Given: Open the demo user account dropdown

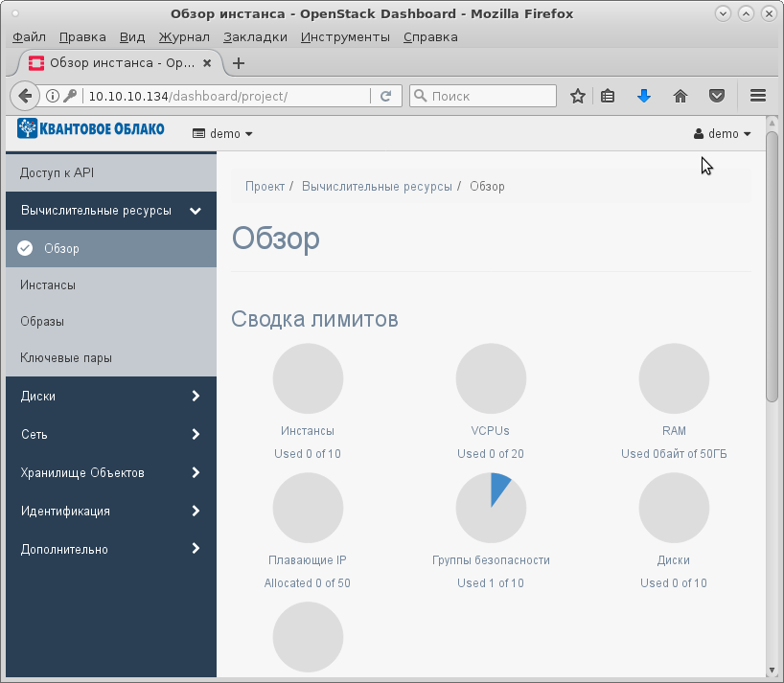Looking at the screenshot, I should point(723,134).
